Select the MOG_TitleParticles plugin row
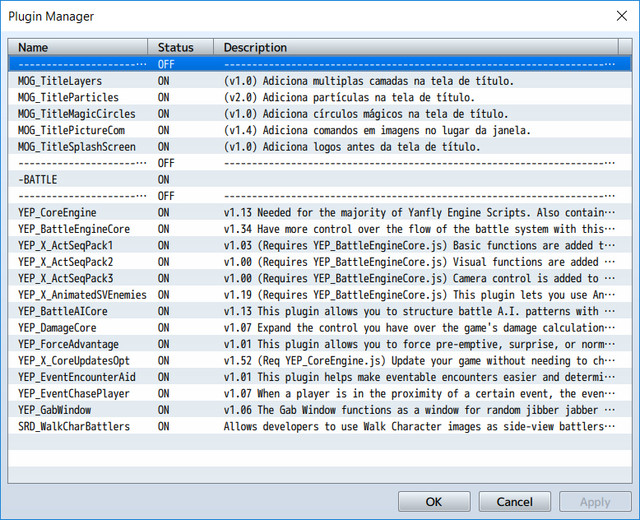 320,97
